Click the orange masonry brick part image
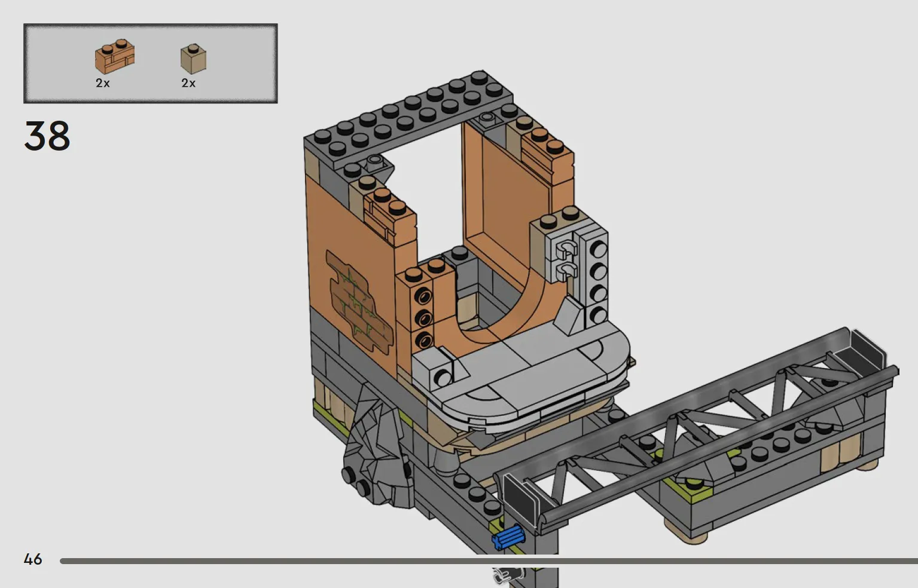Screen dimensions: 918x588 click(115, 57)
